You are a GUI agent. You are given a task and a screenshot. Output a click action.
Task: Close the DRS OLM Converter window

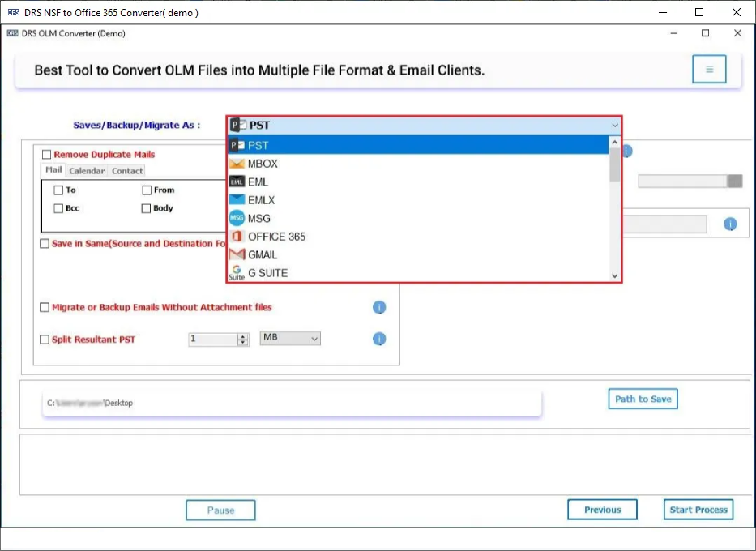tap(737, 32)
